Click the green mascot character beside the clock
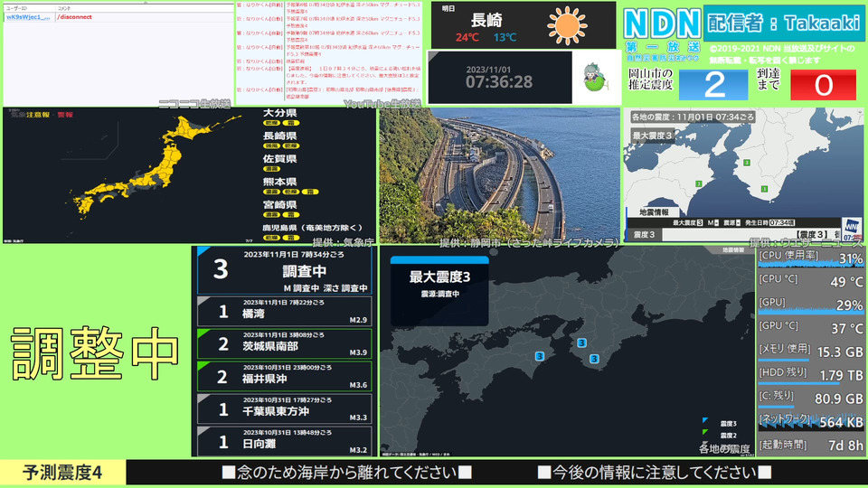Image resolution: width=868 pixels, height=488 pixels. pyautogui.click(x=596, y=78)
